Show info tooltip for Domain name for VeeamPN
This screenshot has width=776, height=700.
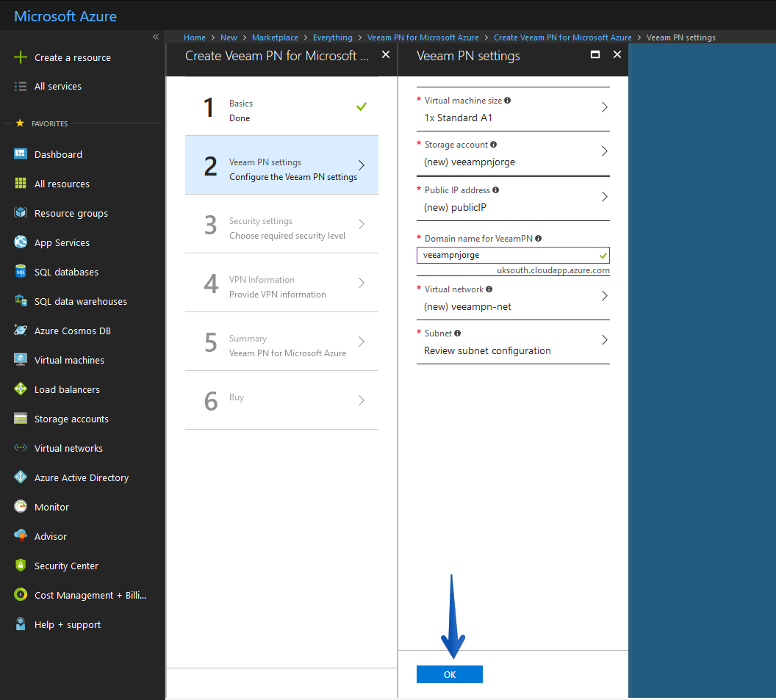[x=538, y=239]
